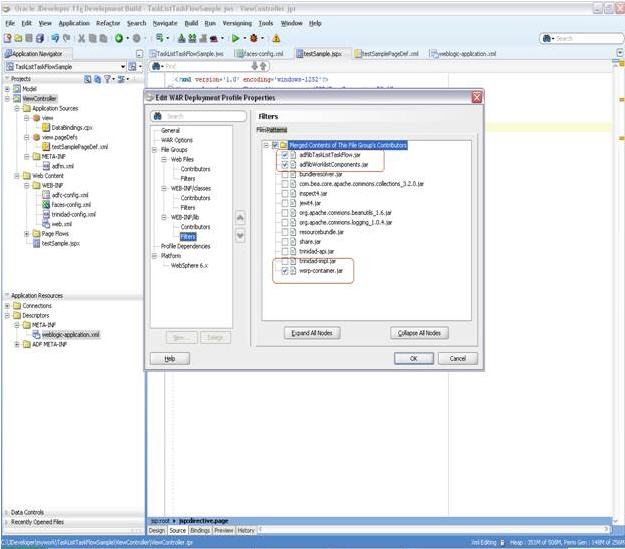Click the Rebuild project toolbar icon
Screen dimensions: 625x549
(192, 38)
